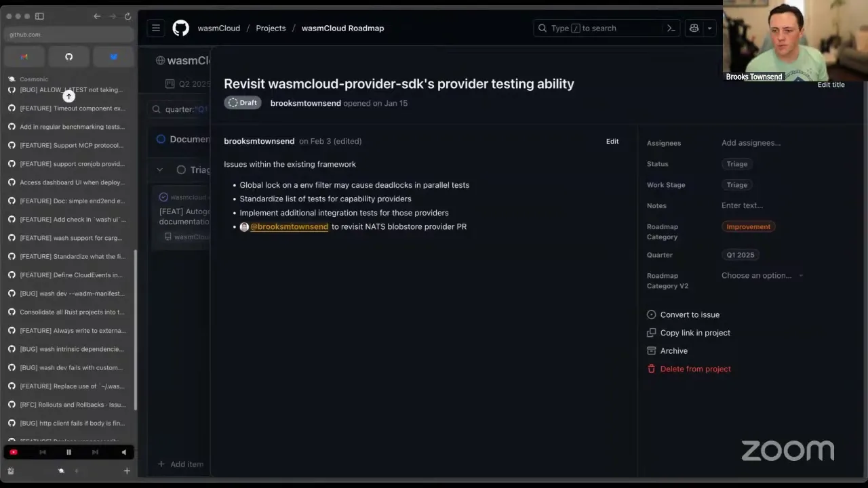
Task: Open '[BUG] wash intrinsic dependencie...' tab
Action: [68, 349]
